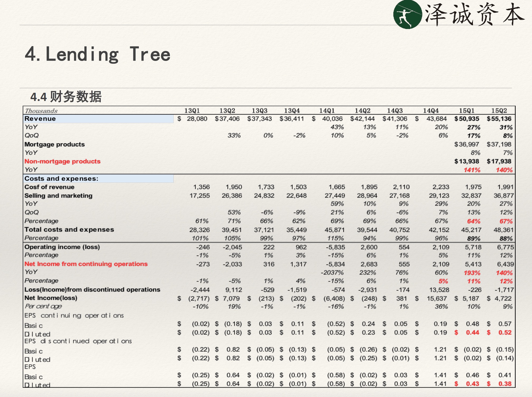This screenshot has width=532, height=397.
Task: Click the '15Q2' column header
Action: [x=499, y=111]
